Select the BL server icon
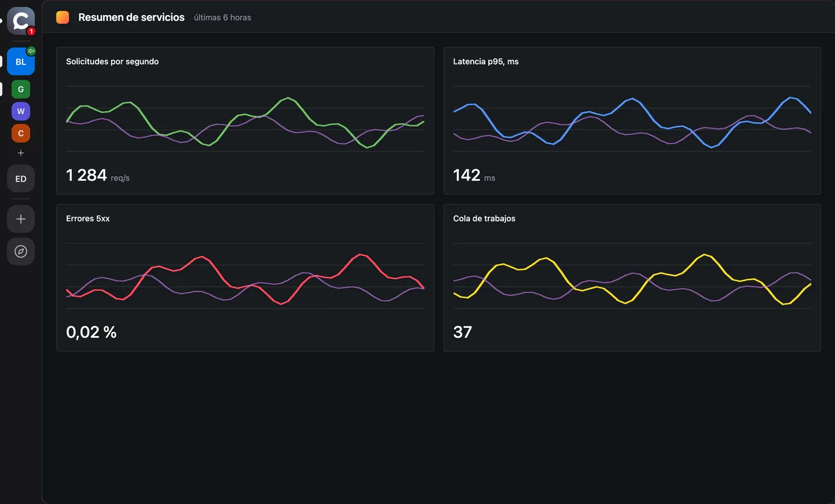 (x=21, y=61)
